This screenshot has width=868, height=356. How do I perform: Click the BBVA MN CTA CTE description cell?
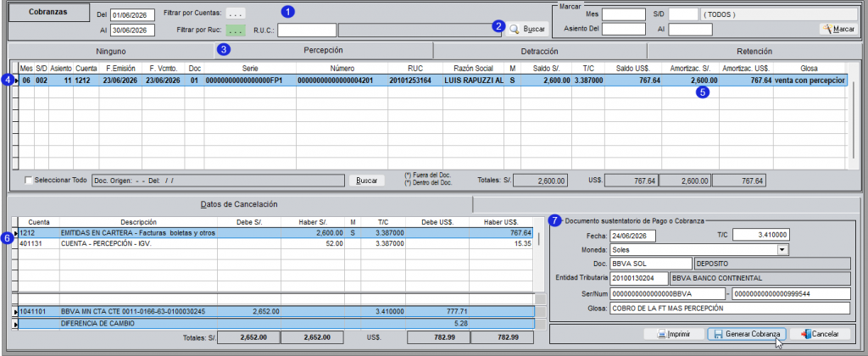pyautogui.click(x=138, y=312)
